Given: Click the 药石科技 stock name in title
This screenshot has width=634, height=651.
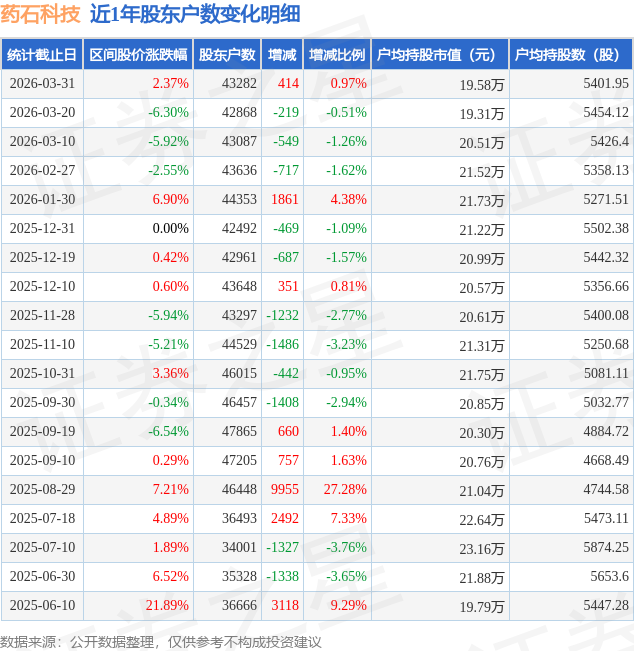Looking at the screenshot, I should pos(40,14).
